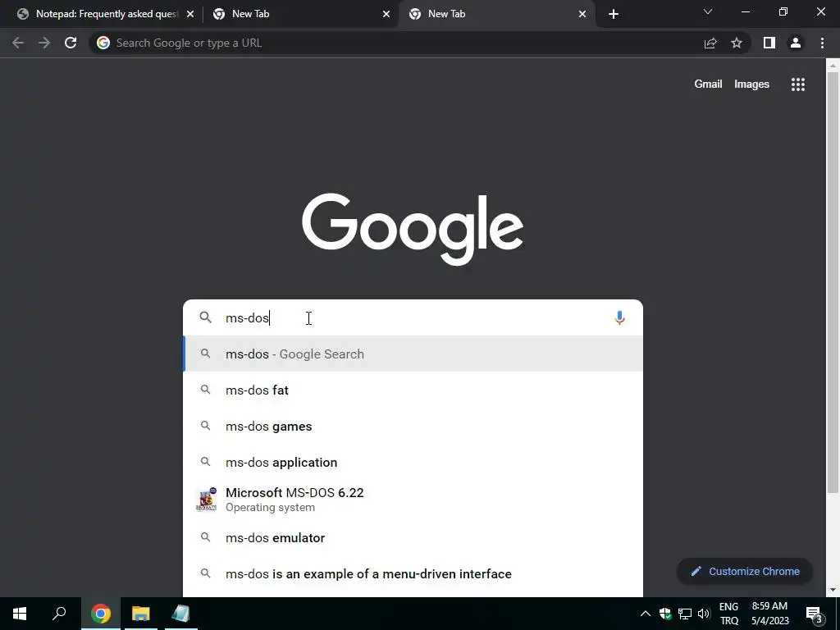The width and height of the screenshot is (840, 630).
Task: Select the active rightmost New Tab
Action: pos(495,14)
